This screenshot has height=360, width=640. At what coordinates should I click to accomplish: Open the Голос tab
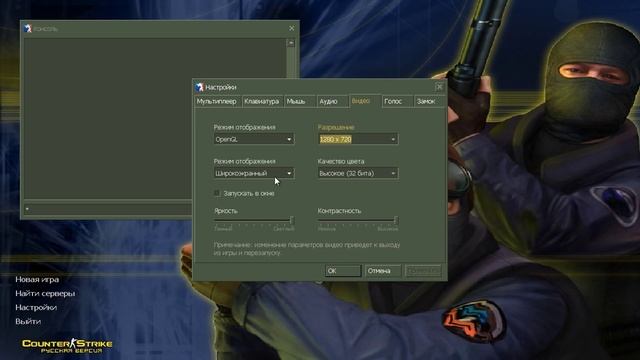coord(397,101)
